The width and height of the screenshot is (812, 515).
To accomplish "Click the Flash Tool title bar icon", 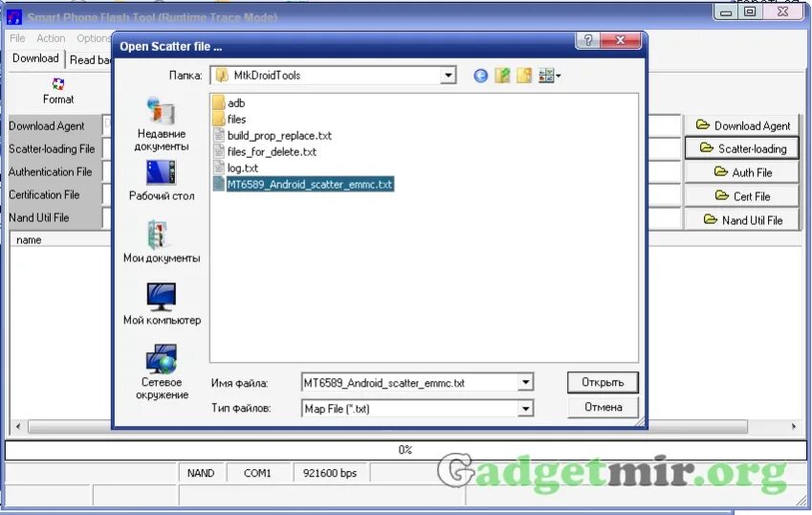I will coord(14,17).
